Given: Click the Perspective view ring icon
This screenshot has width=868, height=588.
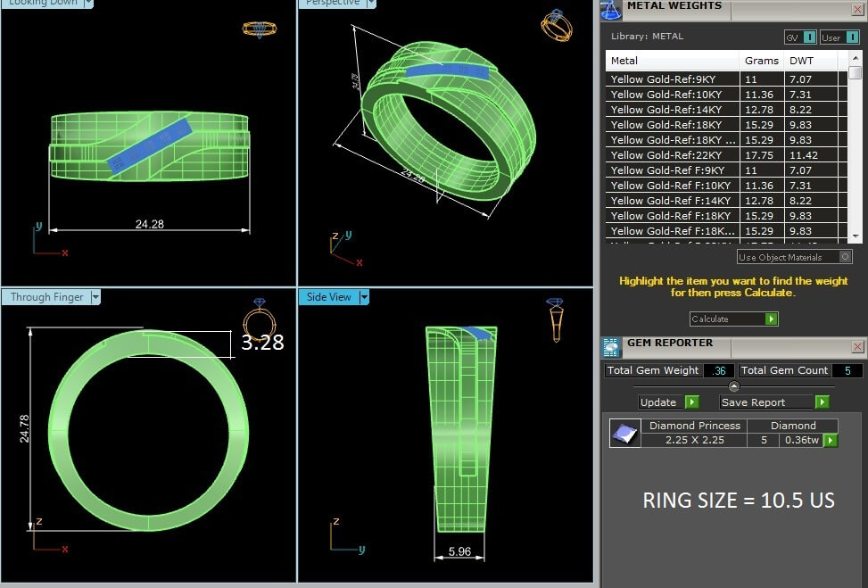Looking at the screenshot, I should point(556,25).
